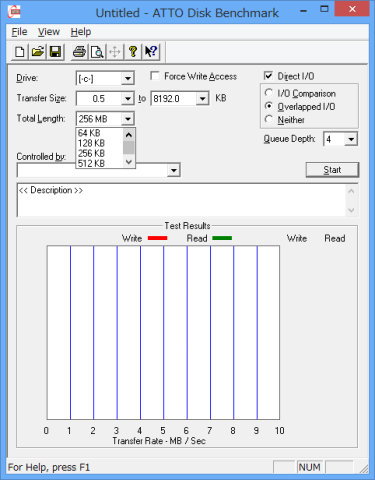Viewport: 375px width, 480px height.
Task: Choose 64 KB in Total Length list
Action: (x=99, y=133)
